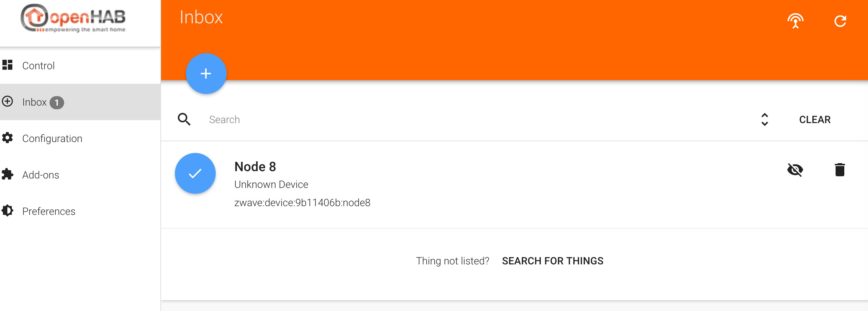The height and width of the screenshot is (311, 868).
Task: Click the Configuration gear icon
Action: point(7,138)
